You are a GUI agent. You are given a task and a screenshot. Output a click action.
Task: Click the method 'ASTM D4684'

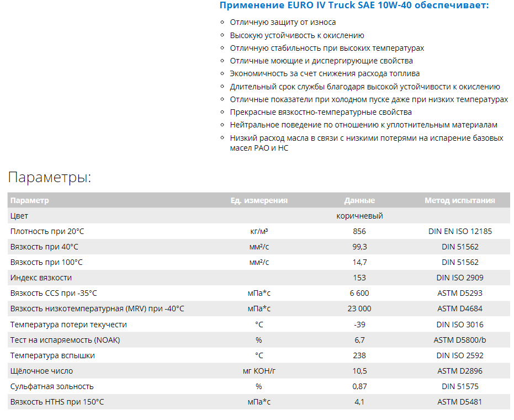(x=460, y=309)
